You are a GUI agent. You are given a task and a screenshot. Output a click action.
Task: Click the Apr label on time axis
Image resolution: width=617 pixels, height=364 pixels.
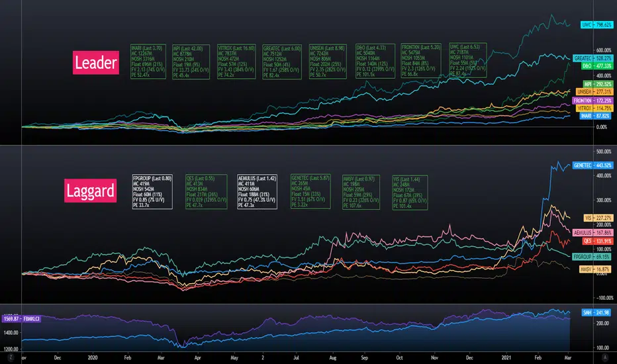pos(197,357)
